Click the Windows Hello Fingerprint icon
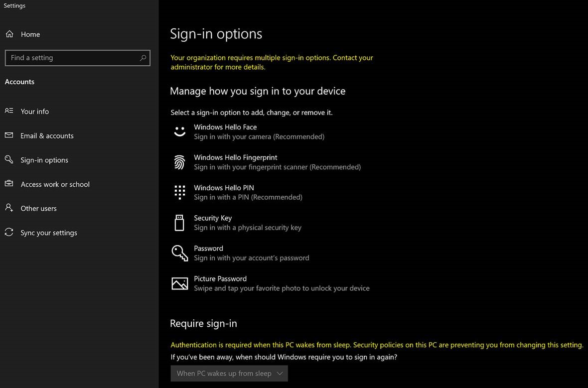The height and width of the screenshot is (388, 588). coord(179,162)
